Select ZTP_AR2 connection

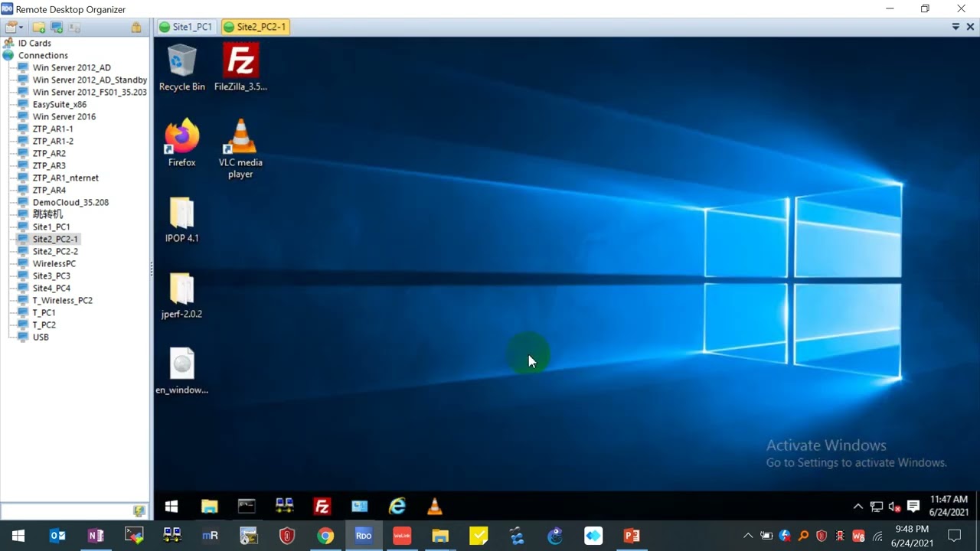point(49,154)
